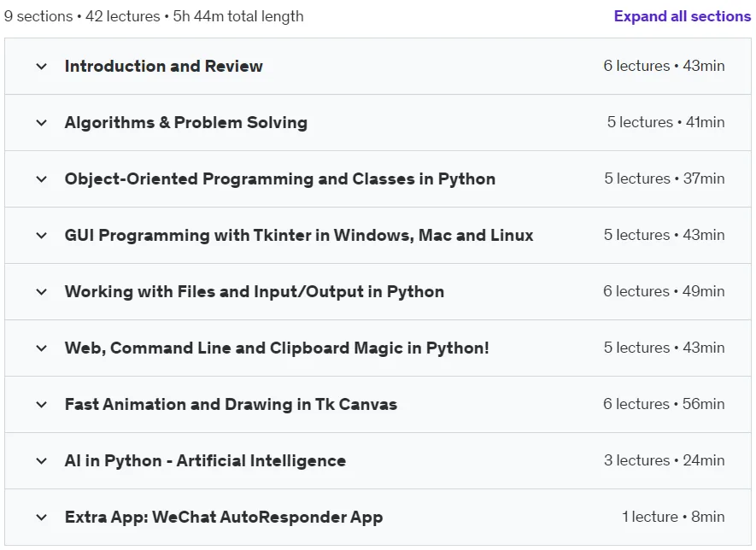
Task: Open chevron for Extra App WeChat section
Action: (42, 518)
